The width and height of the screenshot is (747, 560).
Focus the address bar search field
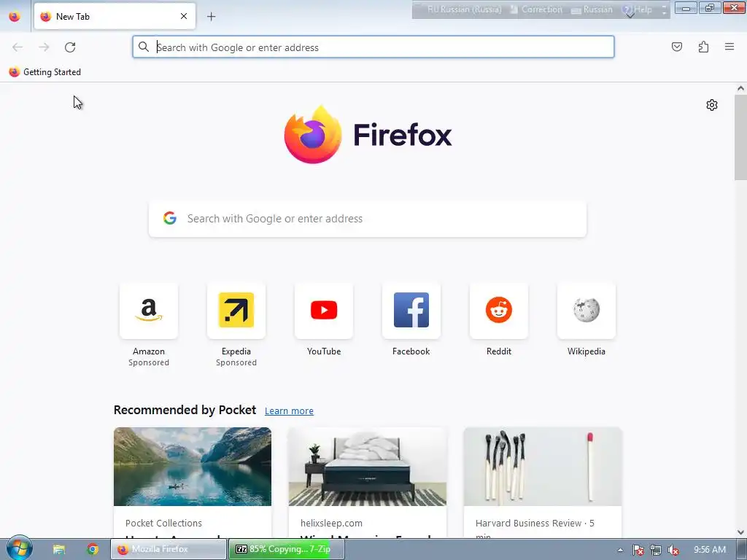point(373,47)
